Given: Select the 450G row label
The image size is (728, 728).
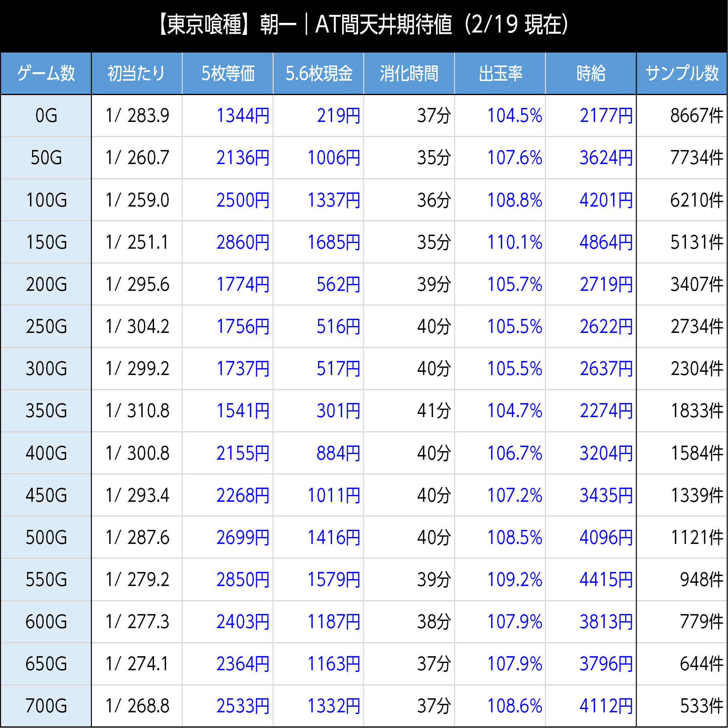Looking at the screenshot, I should 46,495.
